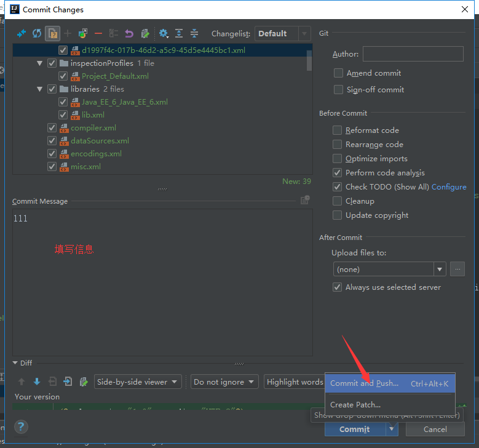Image resolution: width=479 pixels, height=448 pixels.
Task: Click the Add to VCS plus icon
Action: [68, 33]
